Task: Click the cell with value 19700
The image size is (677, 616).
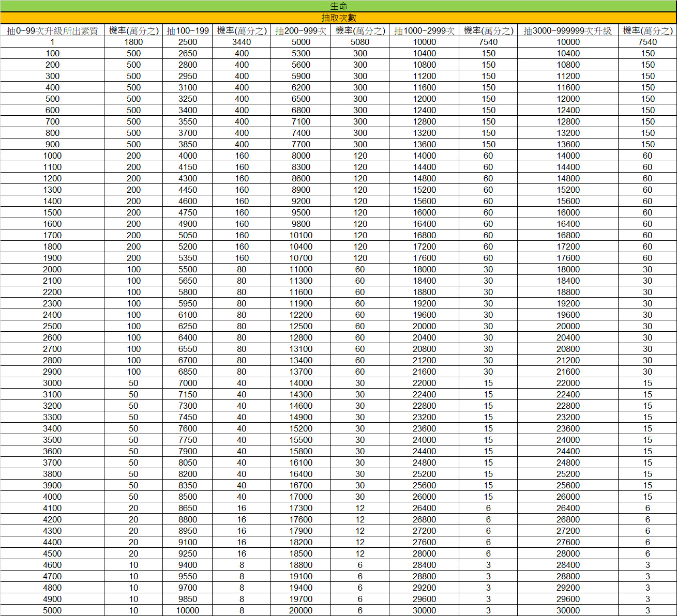Action: coord(300,599)
